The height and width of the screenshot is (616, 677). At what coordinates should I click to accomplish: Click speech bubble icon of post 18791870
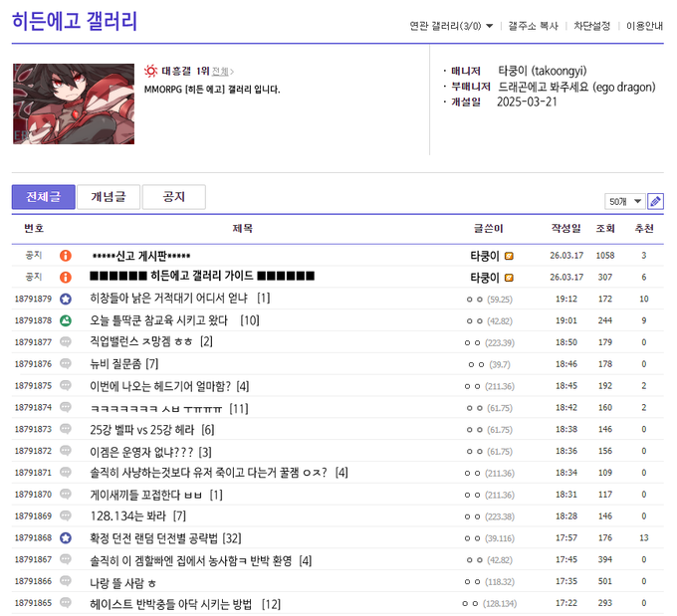pos(65,494)
